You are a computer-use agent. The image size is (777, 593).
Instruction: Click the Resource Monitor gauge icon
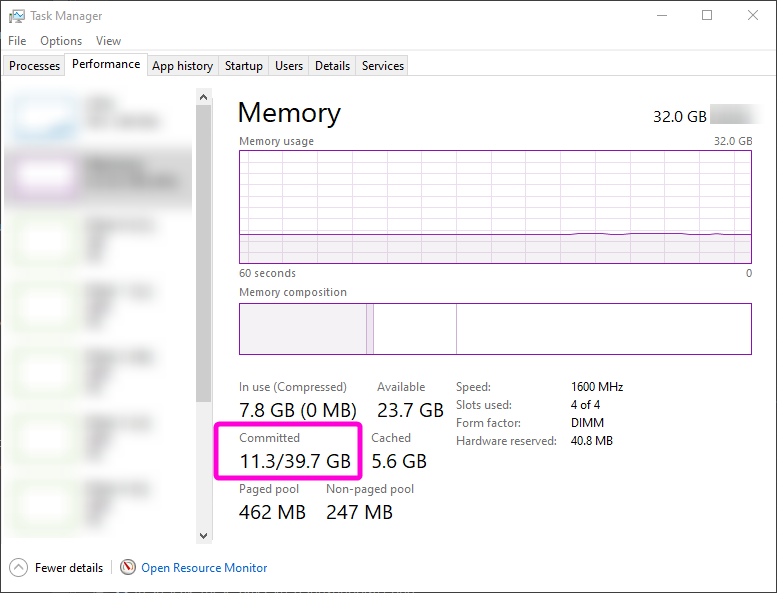click(128, 567)
